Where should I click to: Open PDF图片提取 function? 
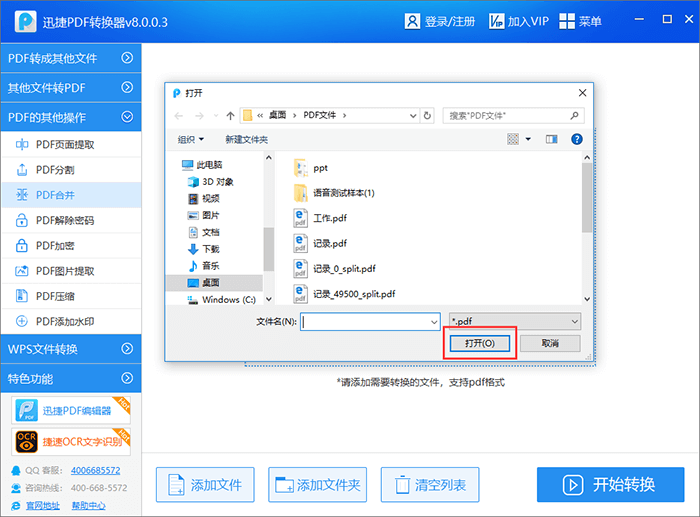coord(71,271)
